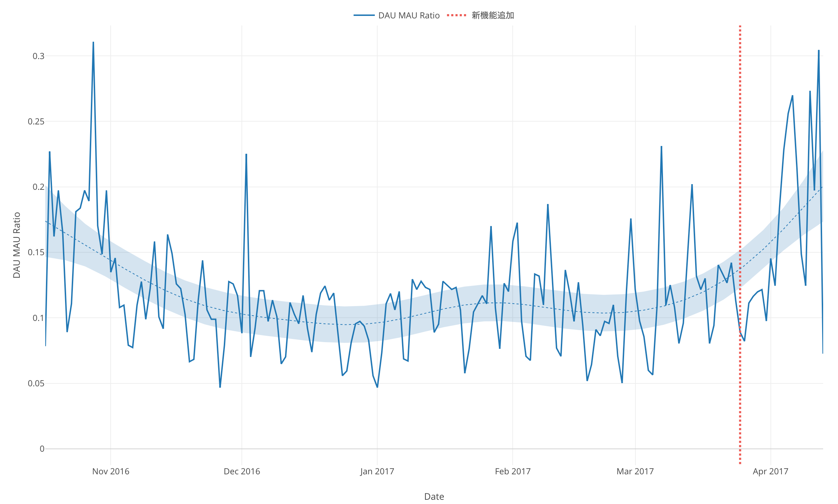
Task: Click the highest peak before Nov 2016
Action: tap(93, 42)
